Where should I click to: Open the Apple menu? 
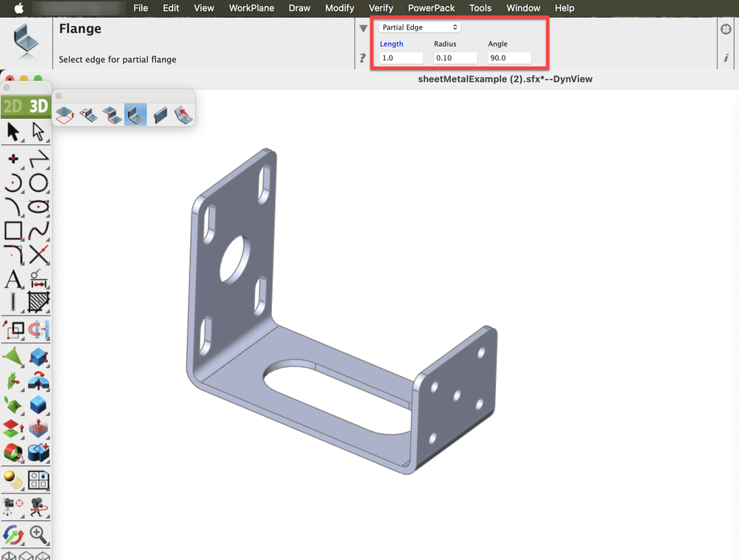click(19, 8)
